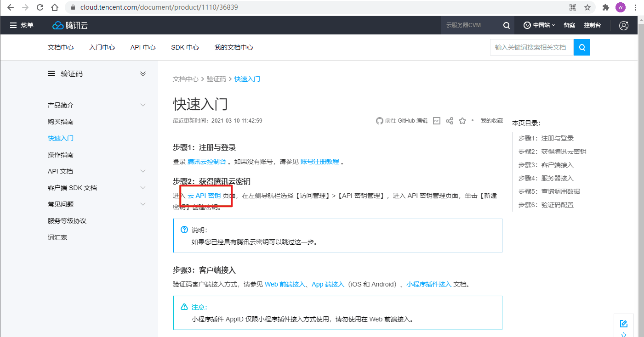This screenshot has width=644, height=337.
Task: Expand the 产品简介 sidebar section
Action: click(x=143, y=105)
